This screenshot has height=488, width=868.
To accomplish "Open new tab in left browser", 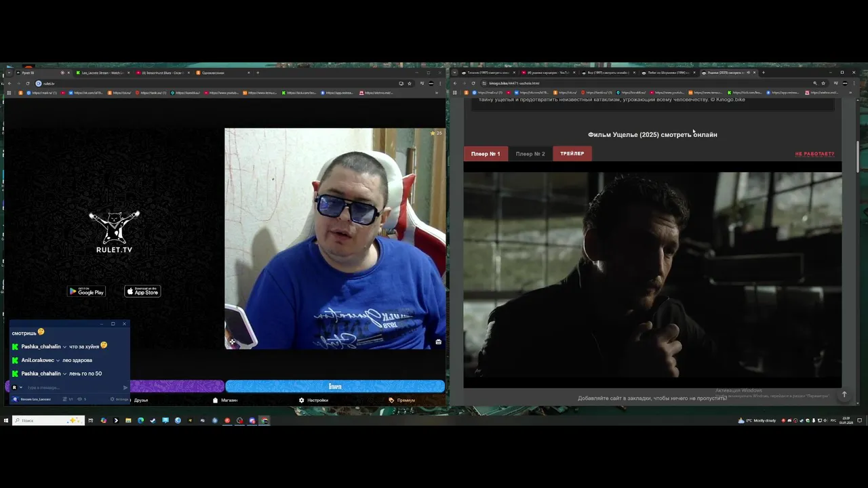I will [258, 73].
